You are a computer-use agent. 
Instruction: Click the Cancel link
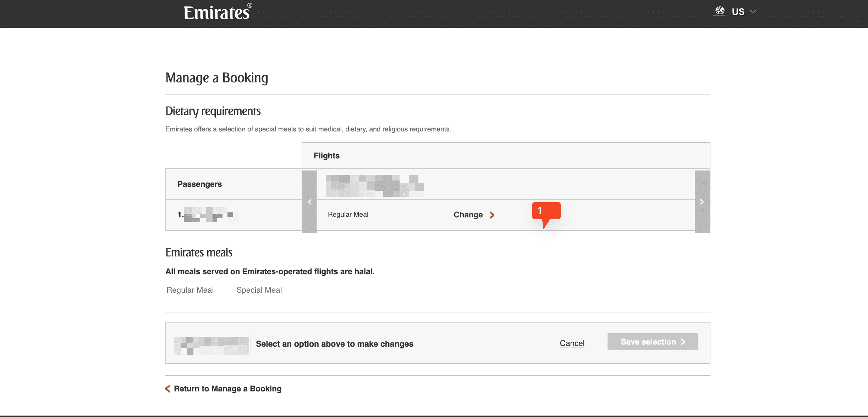[572, 343]
